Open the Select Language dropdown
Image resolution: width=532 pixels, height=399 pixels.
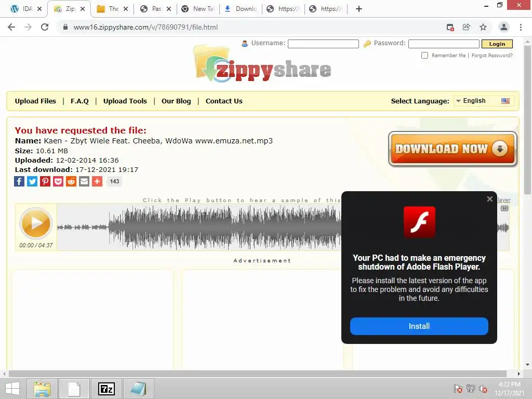tap(483, 101)
